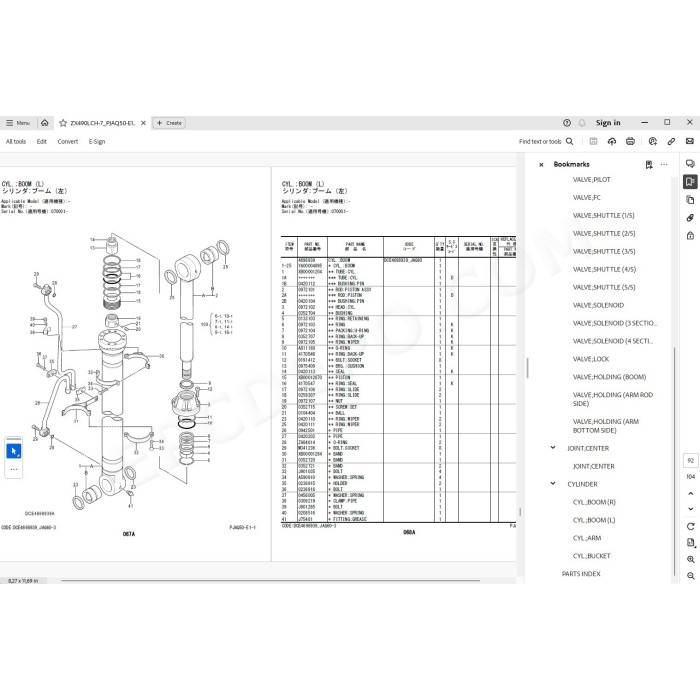Select the child JOINT;CENTER bookmark

click(593, 466)
